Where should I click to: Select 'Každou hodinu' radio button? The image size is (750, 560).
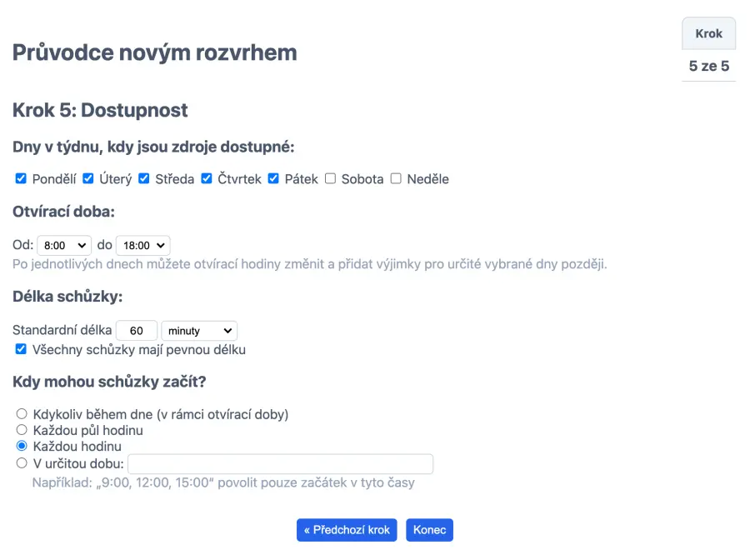click(22, 446)
